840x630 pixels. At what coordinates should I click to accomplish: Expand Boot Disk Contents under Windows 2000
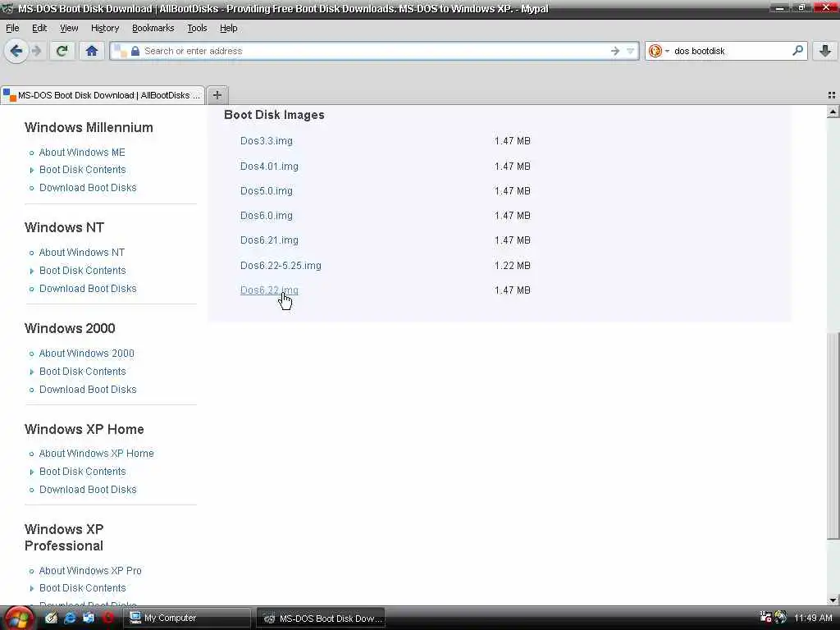(83, 372)
